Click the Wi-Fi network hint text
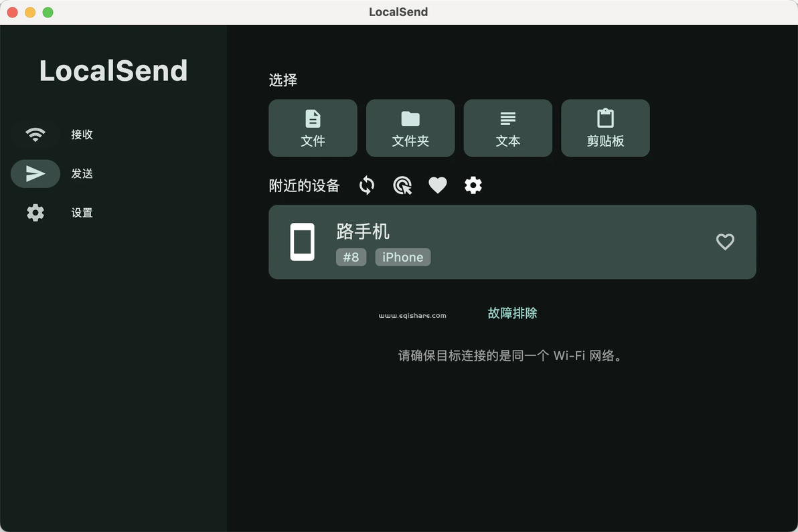798x532 pixels. 510,355
